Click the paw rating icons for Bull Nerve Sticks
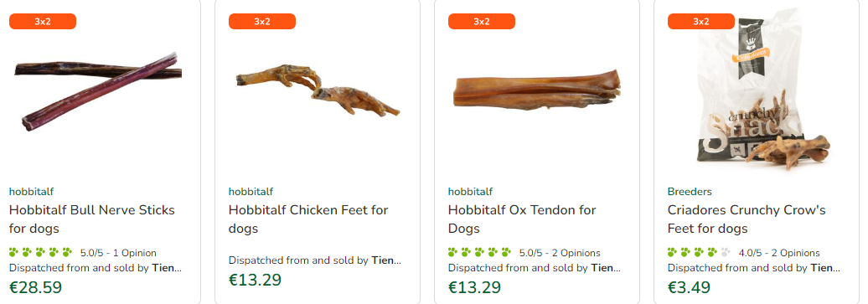Screen dimensions: 868x304 (x=41, y=253)
